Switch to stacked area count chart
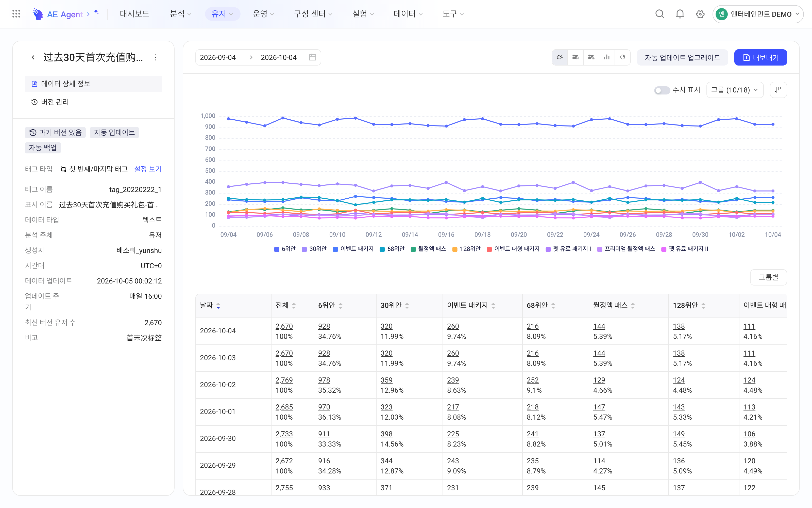 (576, 57)
